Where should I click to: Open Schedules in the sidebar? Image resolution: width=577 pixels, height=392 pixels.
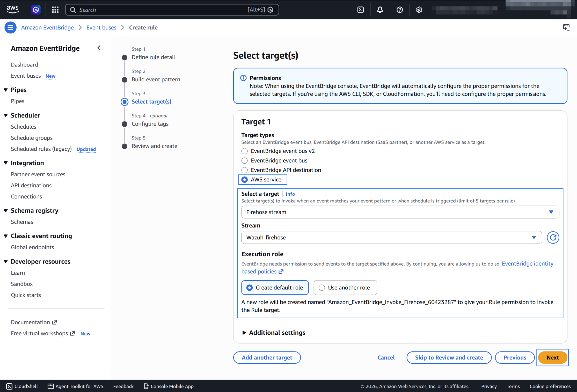24,127
